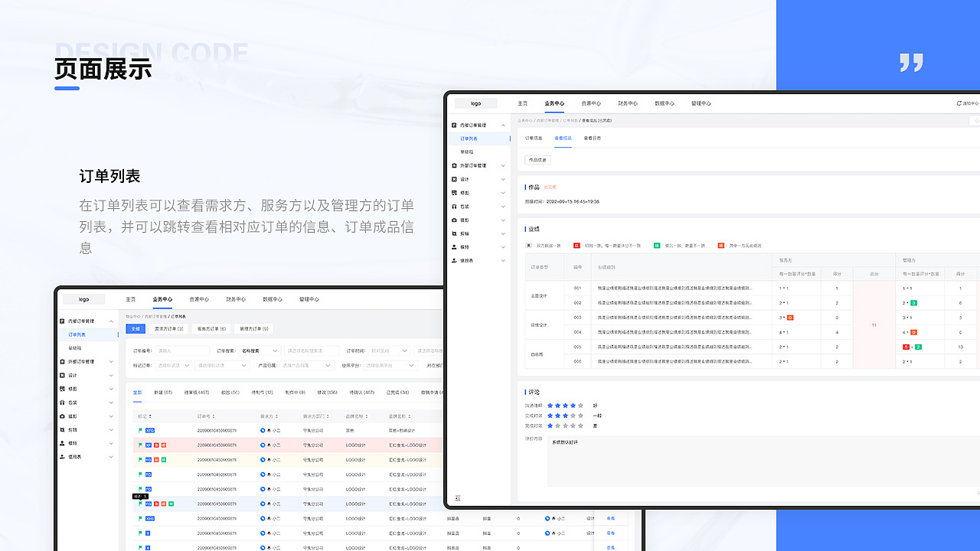Click the 001 number cell in performance table
This screenshot has height=551, width=980.
pyautogui.click(x=577, y=289)
